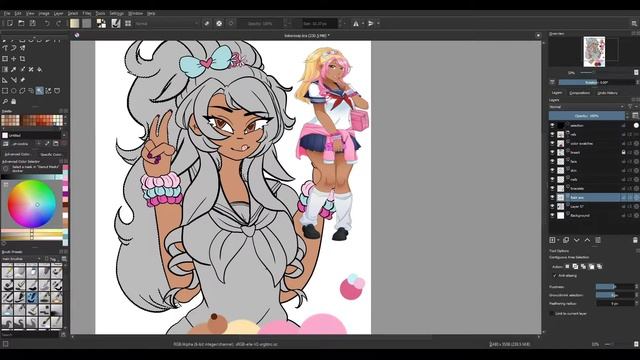
Task: Select the Transform tool
Action: pos(5,59)
